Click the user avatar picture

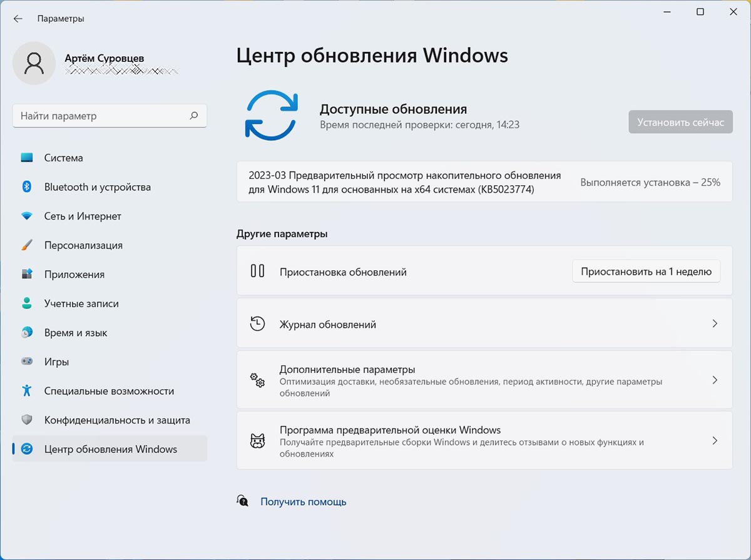coord(34,63)
